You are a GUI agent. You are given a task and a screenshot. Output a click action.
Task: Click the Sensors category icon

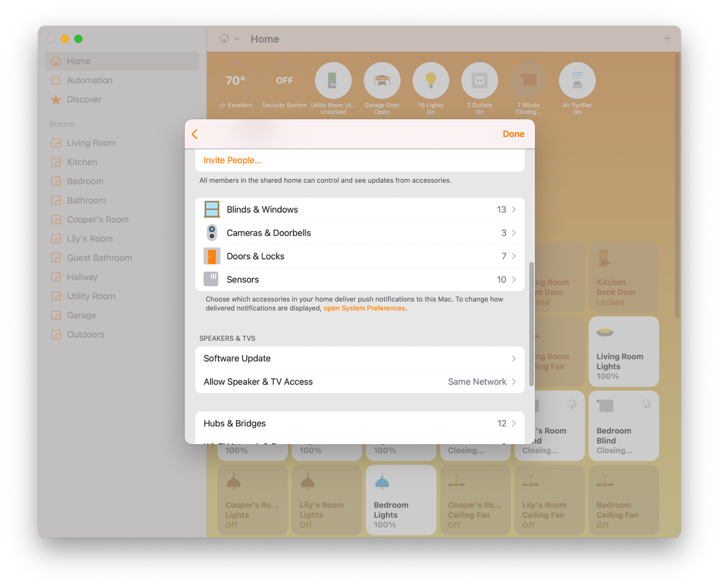(x=212, y=279)
